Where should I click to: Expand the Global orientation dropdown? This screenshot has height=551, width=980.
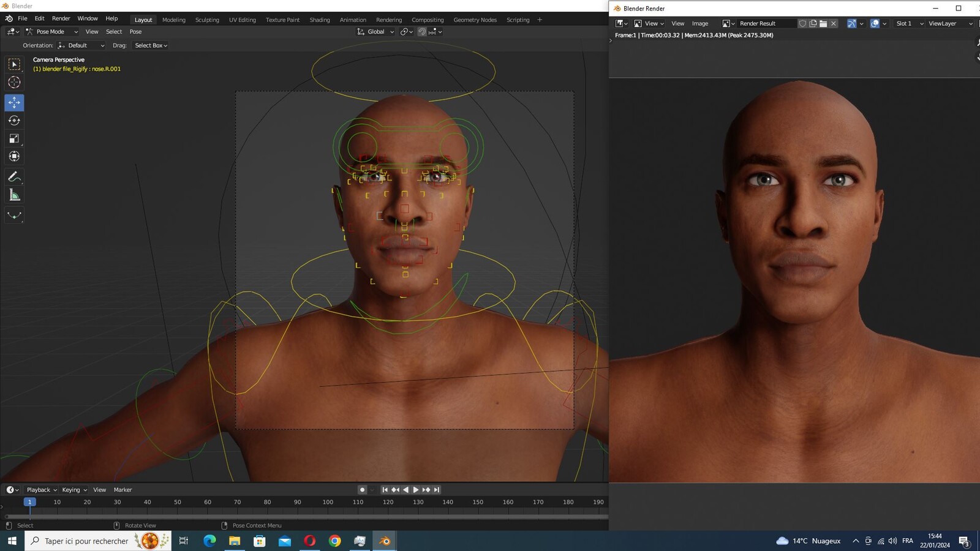pyautogui.click(x=375, y=32)
